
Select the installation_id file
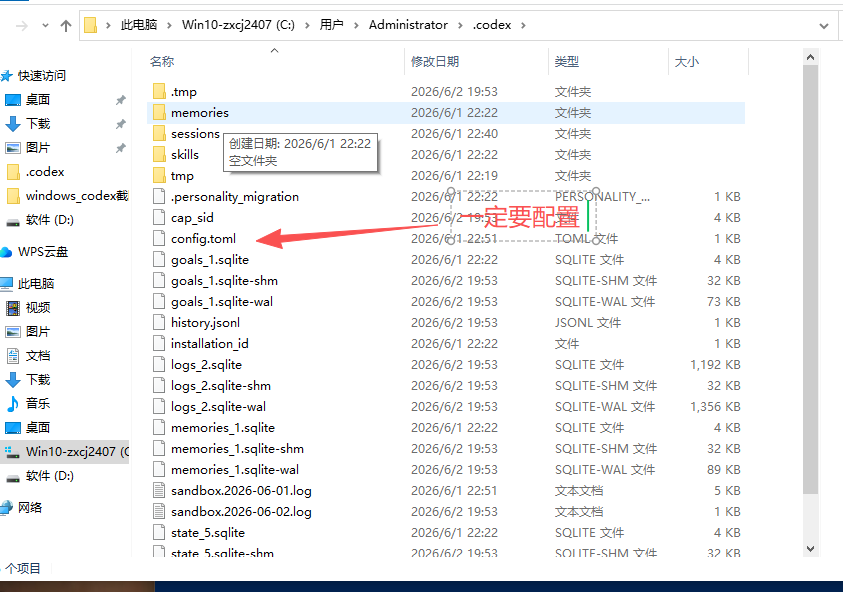coord(210,344)
